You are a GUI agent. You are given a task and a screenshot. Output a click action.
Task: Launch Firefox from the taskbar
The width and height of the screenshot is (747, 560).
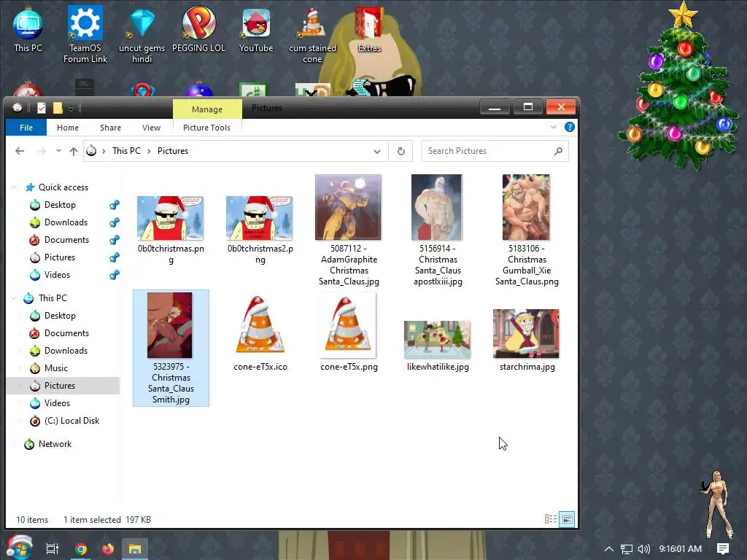108,549
